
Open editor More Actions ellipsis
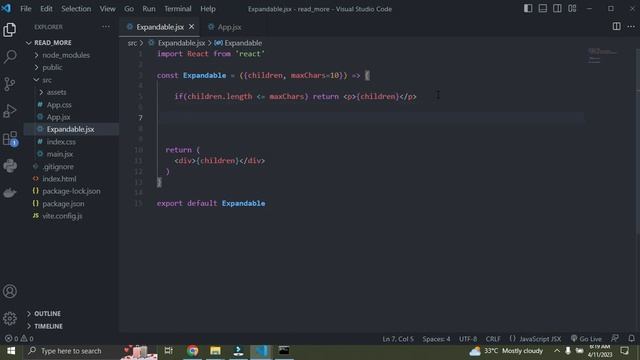pos(631,27)
